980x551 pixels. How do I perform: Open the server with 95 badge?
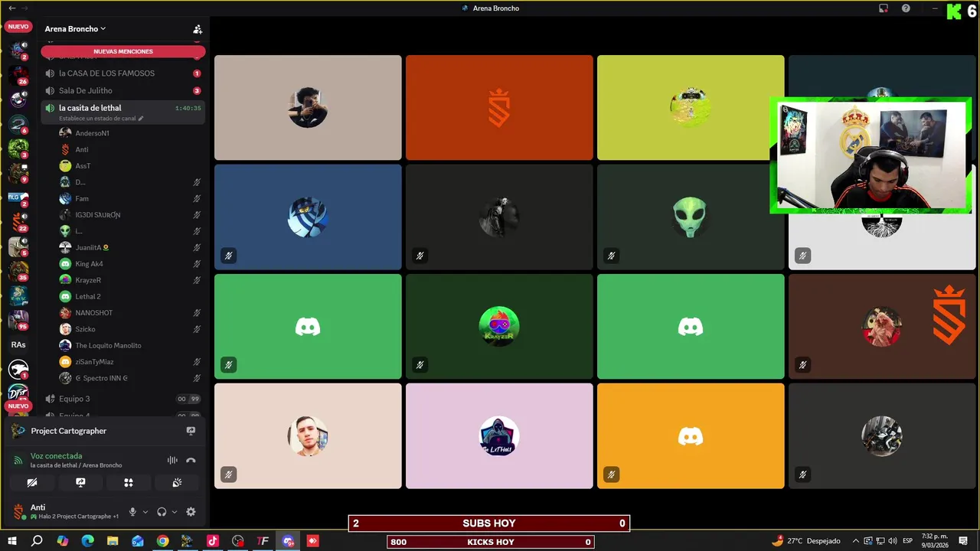pyautogui.click(x=18, y=321)
